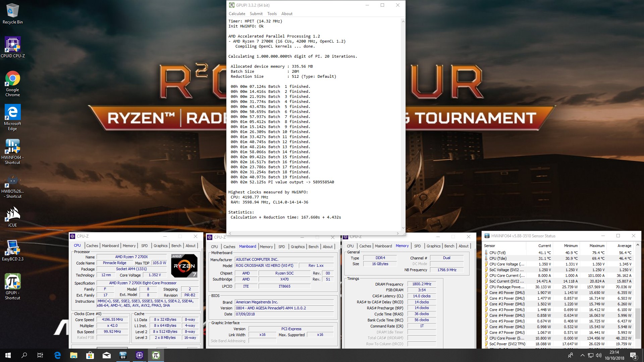Switch to Caches tab in left CPU-Z window
This screenshot has height=362, width=644.
pos(92,246)
